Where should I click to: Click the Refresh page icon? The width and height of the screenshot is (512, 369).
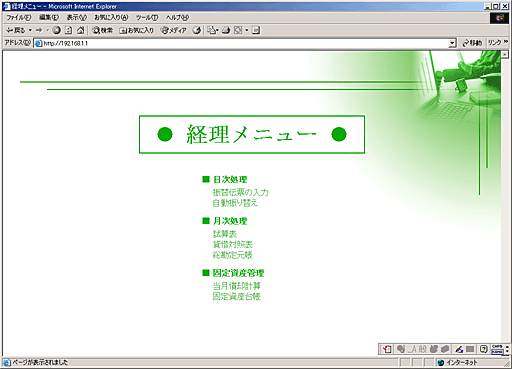click(x=68, y=30)
